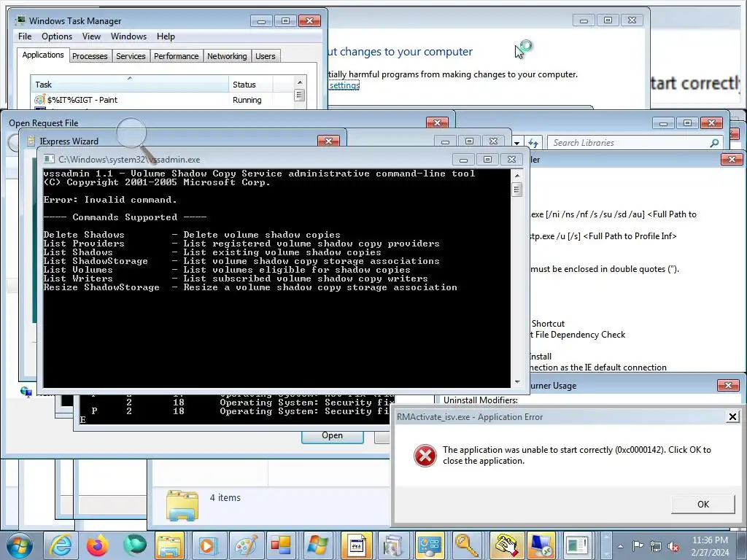This screenshot has height=560, width=747.
Task: Open Action Center flag tray icon
Action: click(638, 546)
